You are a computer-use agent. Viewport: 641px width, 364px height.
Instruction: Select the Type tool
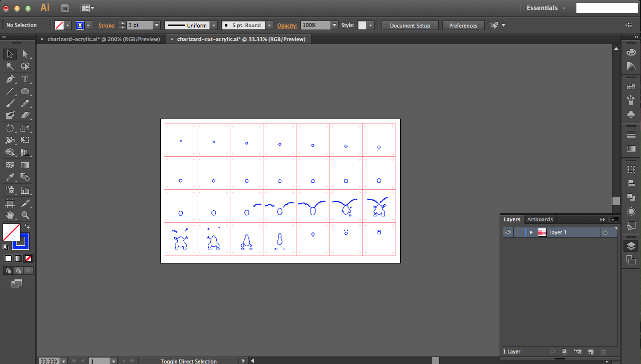pyautogui.click(x=25, y=79)
